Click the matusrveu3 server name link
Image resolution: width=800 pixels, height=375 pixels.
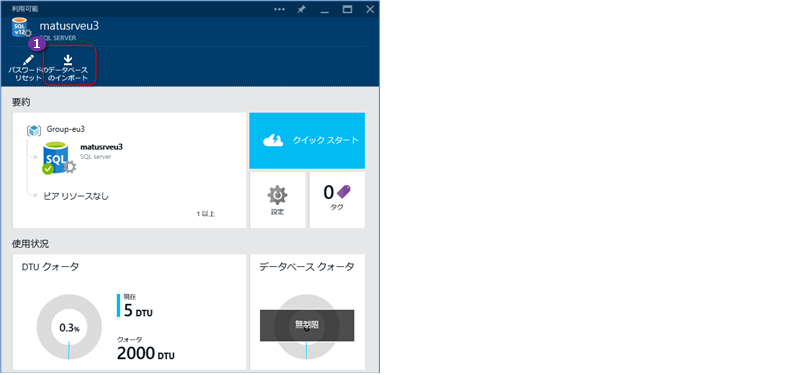click(102, 147)
